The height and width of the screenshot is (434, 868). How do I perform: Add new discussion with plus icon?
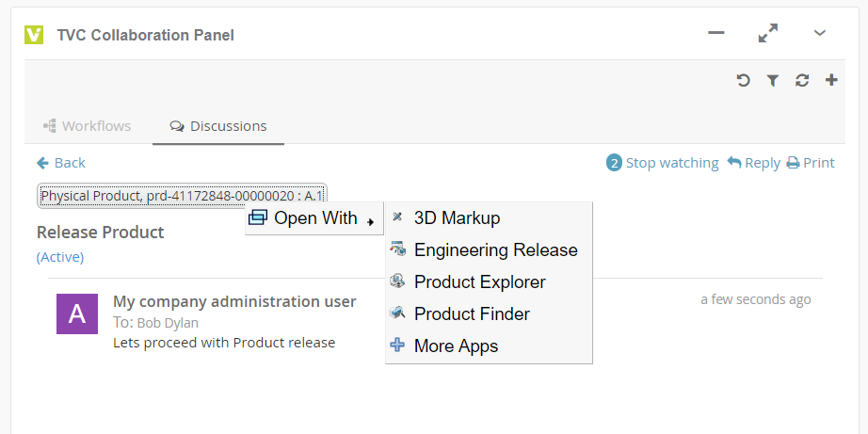pyautogui.click(x=831, y=81)
